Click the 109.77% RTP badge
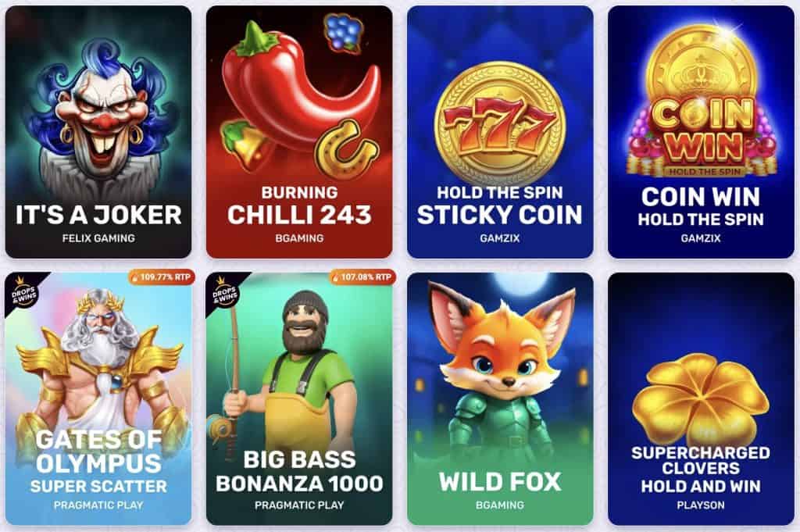 [x=161, y=277]
